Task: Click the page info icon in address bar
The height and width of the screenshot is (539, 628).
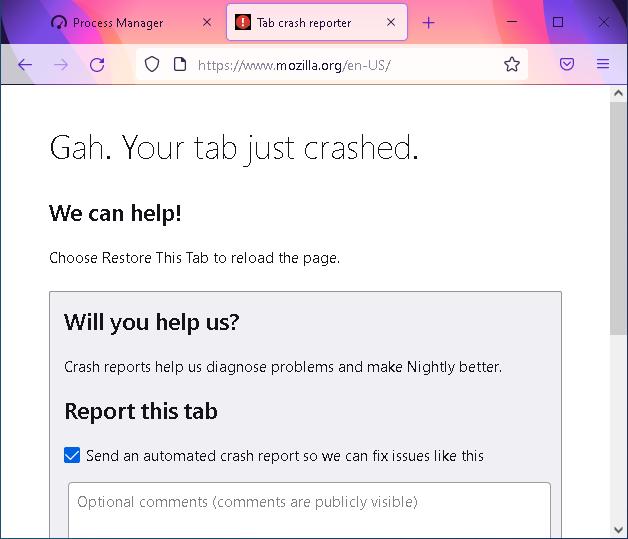Action: point(180,64)
